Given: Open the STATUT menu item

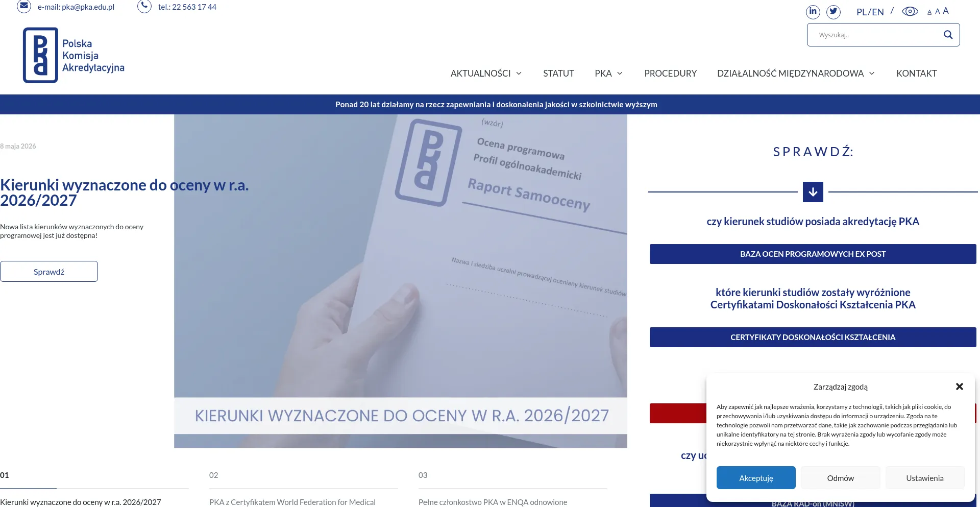Looking at the screenshot, I should coord(558,74).
